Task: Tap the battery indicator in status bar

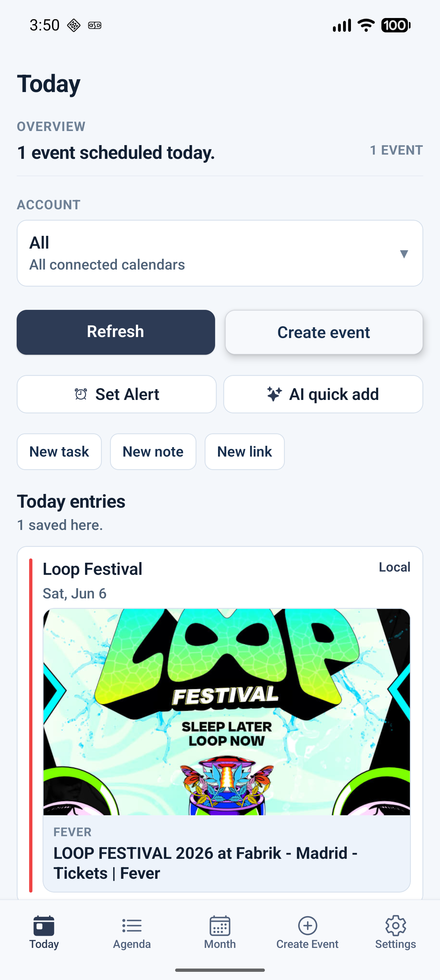Action: point(395,25)
